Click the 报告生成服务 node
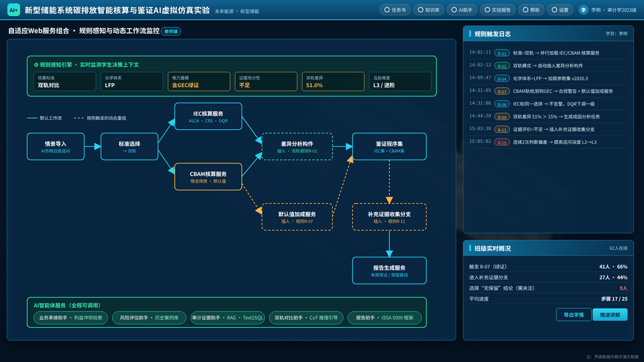 tap(389, 270)
